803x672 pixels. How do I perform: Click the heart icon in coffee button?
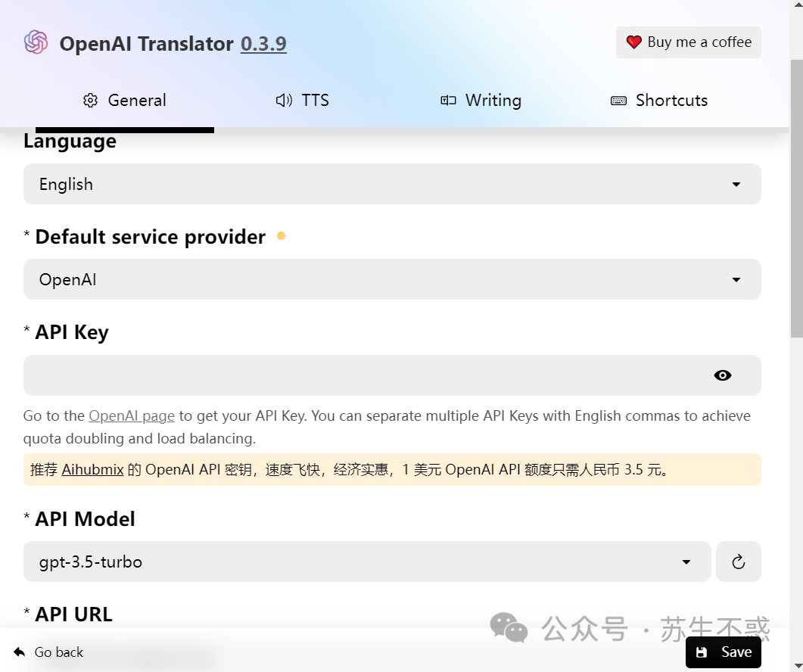click(634, 42)
